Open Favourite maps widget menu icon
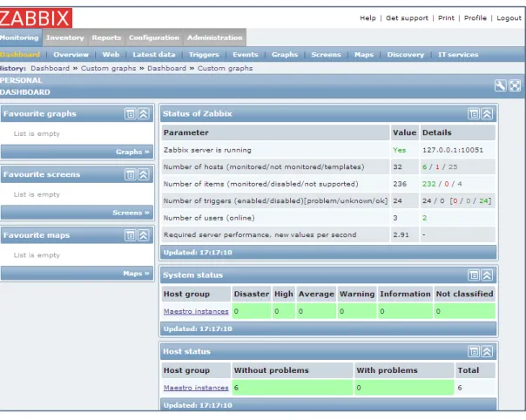Viewport: 526px width, 420px height. click(131, 235)
